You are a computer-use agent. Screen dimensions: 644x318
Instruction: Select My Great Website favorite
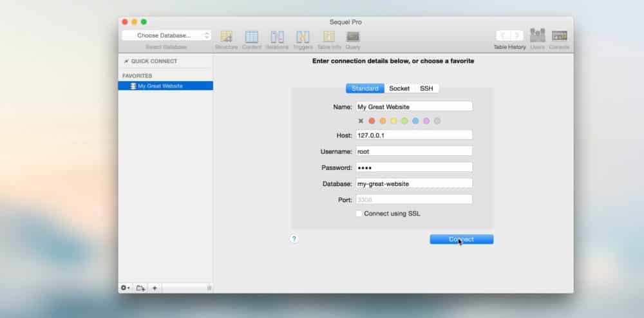pyautogui.click(x=160, y=86)
